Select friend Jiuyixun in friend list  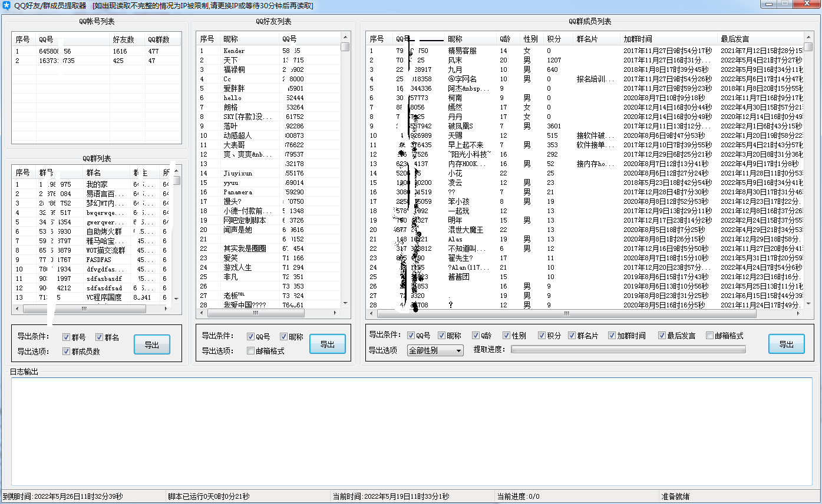(268, 173)
